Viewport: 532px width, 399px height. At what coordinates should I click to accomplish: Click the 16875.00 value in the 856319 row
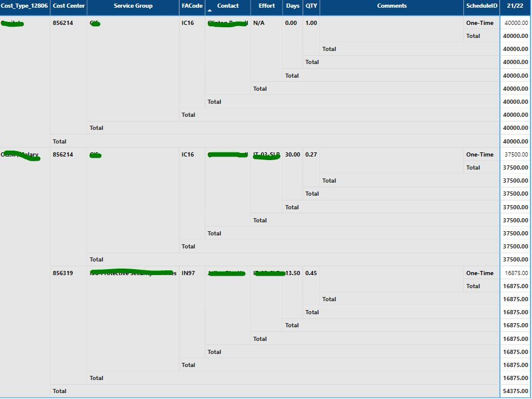pyautogui.click(x=516, y=273)
